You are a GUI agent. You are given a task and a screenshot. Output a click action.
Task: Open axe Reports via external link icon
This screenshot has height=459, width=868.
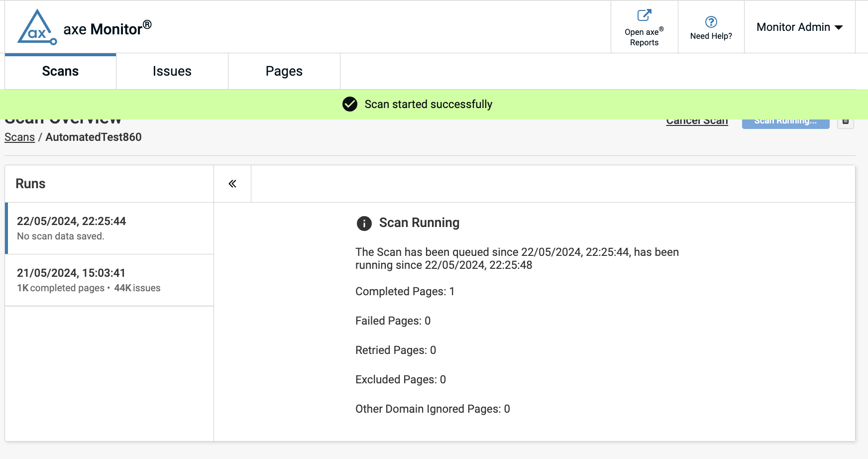[644, 15]
